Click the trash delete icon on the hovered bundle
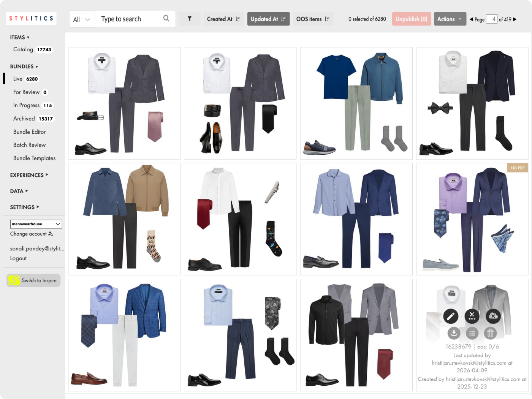 click(490, 333)
